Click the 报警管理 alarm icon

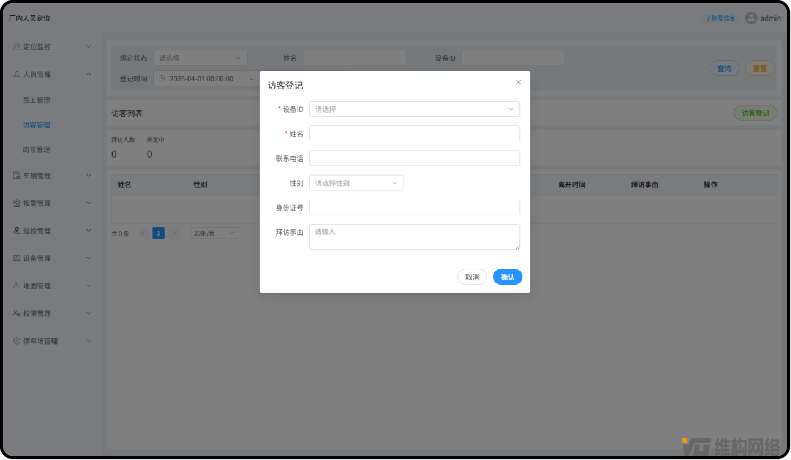(17, 203)
